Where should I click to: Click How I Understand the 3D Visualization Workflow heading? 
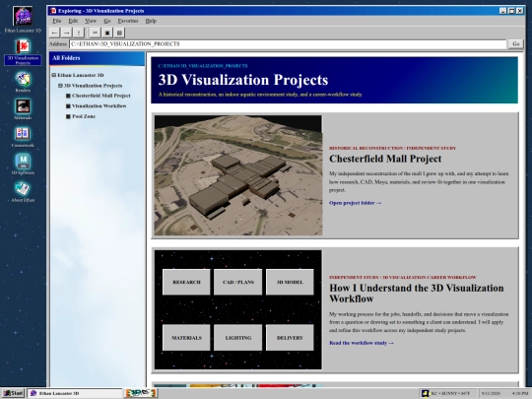click(x=417, y=294)
